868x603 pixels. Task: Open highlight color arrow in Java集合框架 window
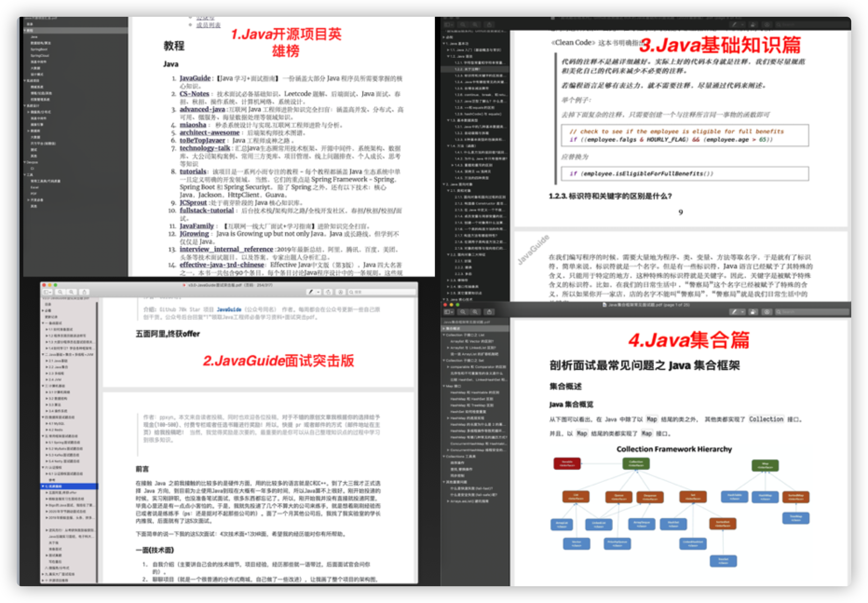742,312
